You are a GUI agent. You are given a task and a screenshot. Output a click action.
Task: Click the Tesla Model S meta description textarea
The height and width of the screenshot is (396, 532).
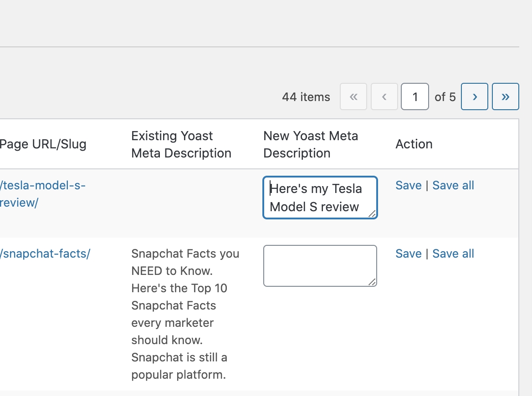tap(320, 198)
